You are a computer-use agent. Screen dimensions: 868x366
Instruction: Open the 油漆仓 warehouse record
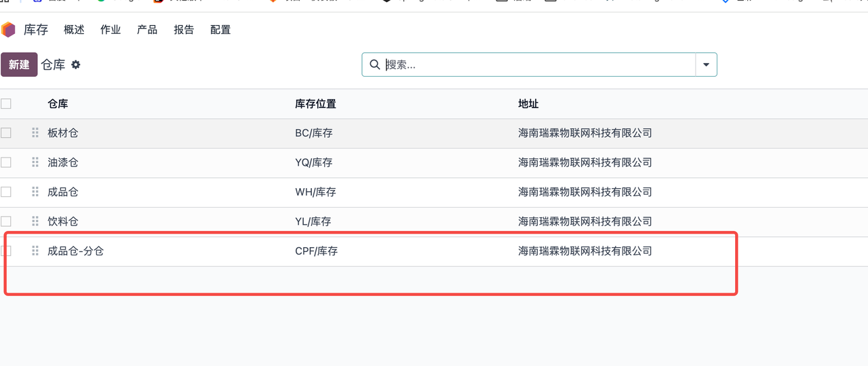click(x=63, y=162)
